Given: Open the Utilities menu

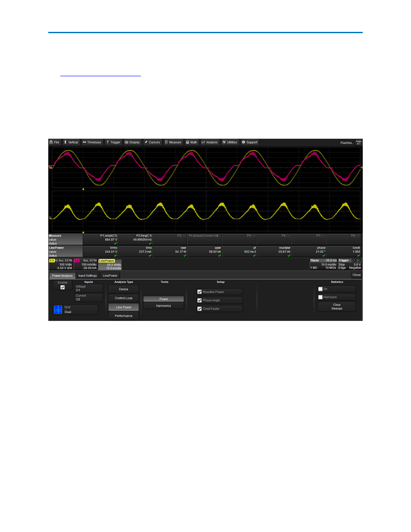Looking at the screenshot, I should 230,142.
